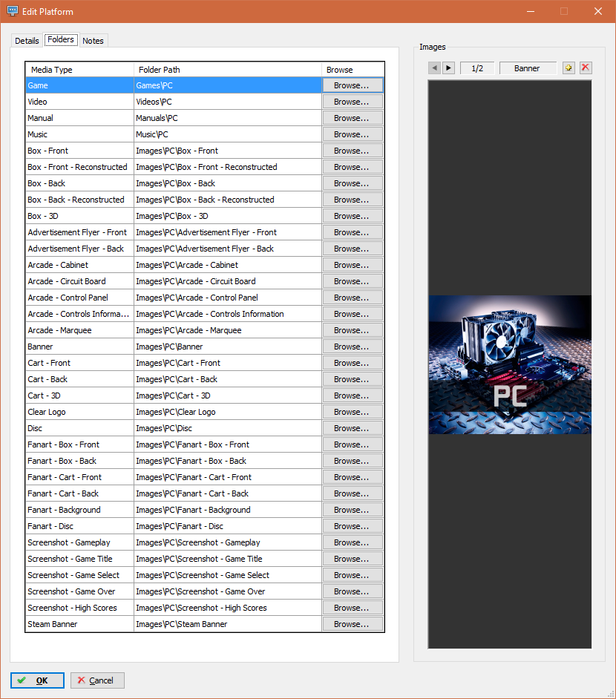The image size is (616, 699).
Task: Browse for the Video folder
Action: (352, 102)
